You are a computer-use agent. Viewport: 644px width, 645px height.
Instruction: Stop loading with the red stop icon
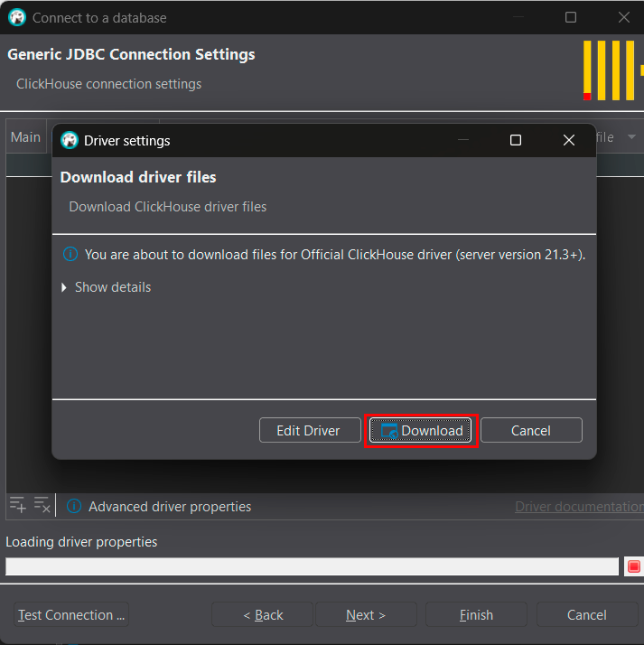click(633, 566)
